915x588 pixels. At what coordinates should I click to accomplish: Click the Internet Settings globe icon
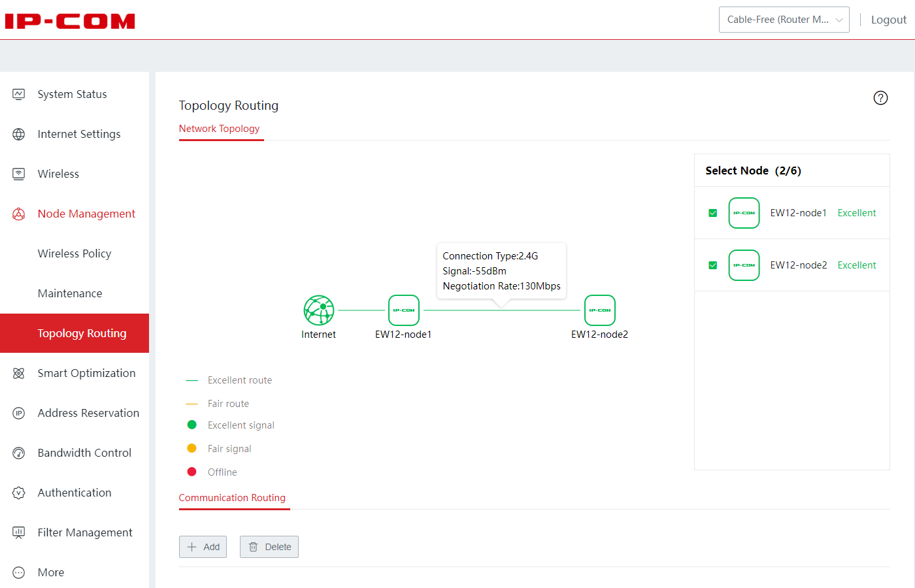[19, 135]
